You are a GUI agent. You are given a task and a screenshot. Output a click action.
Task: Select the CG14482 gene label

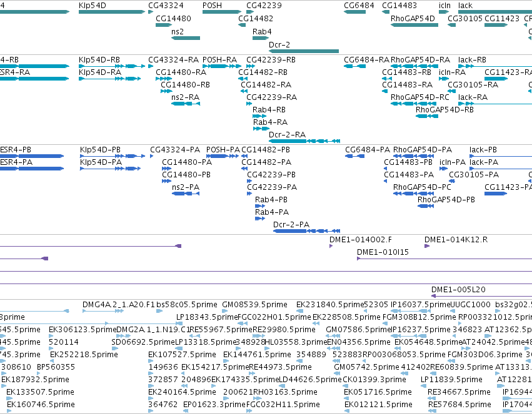pyautogui.click(x=256, y=18)
